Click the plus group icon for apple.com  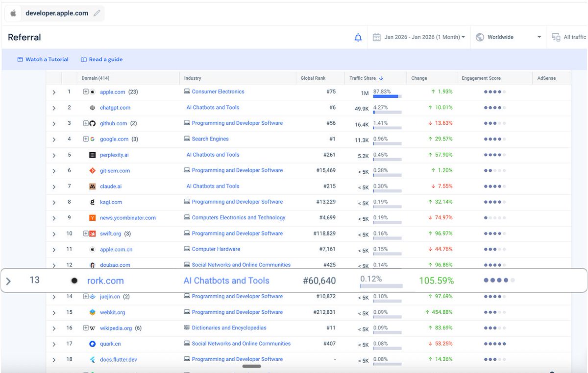coord(85,92)
